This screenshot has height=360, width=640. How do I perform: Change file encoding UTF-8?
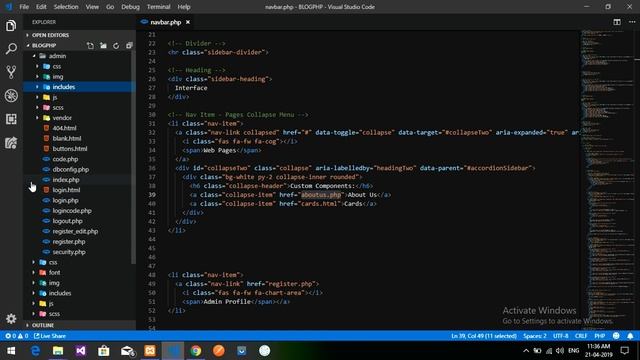click(560, 336)
